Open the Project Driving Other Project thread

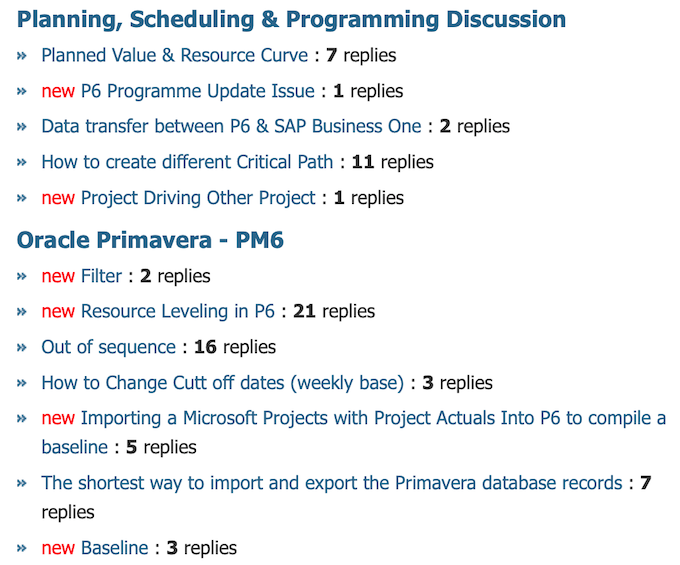click(x=198, y=198)
